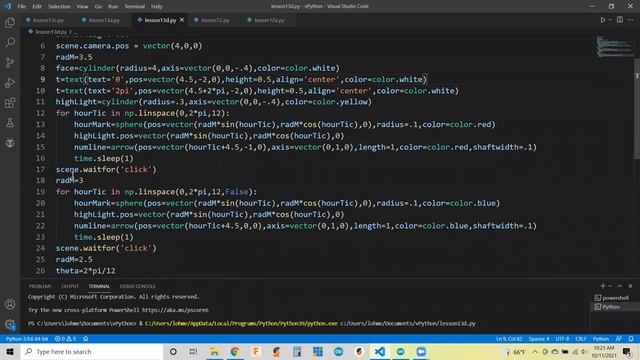
Task: Click the code minimap preview
Action: [614, 46]
